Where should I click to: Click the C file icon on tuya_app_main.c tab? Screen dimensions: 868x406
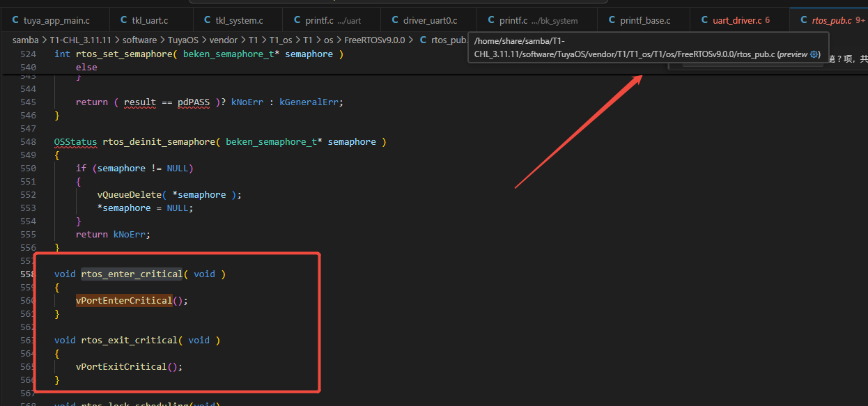15,20
